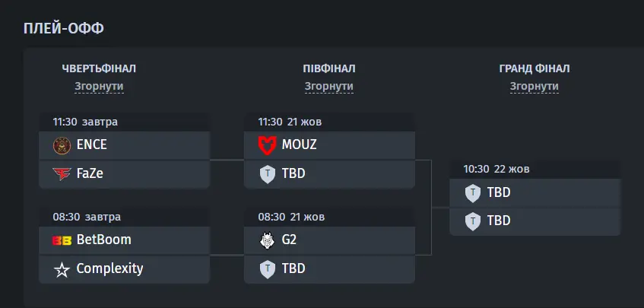
Task: Open the 10:30 22 жов grand final header
Action: 535,169
